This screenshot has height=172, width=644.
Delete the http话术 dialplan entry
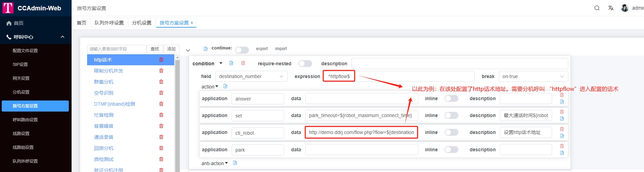click(161, 60)
